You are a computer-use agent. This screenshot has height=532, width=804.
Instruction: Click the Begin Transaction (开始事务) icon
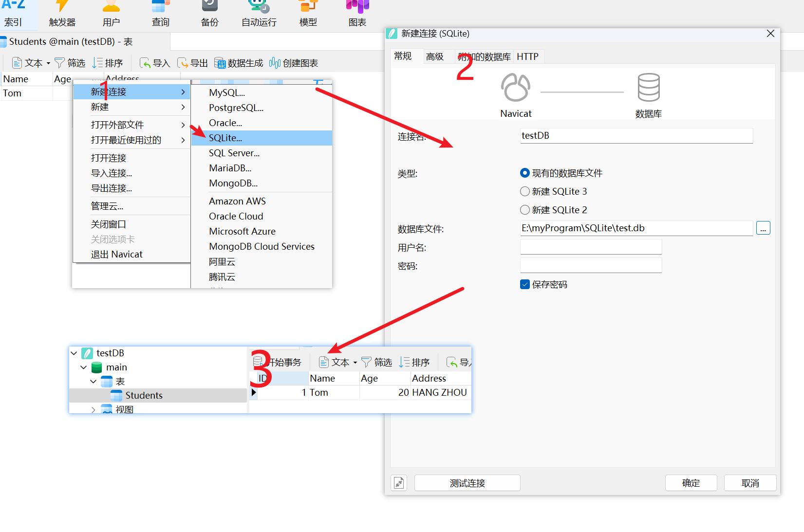[258, 361]
